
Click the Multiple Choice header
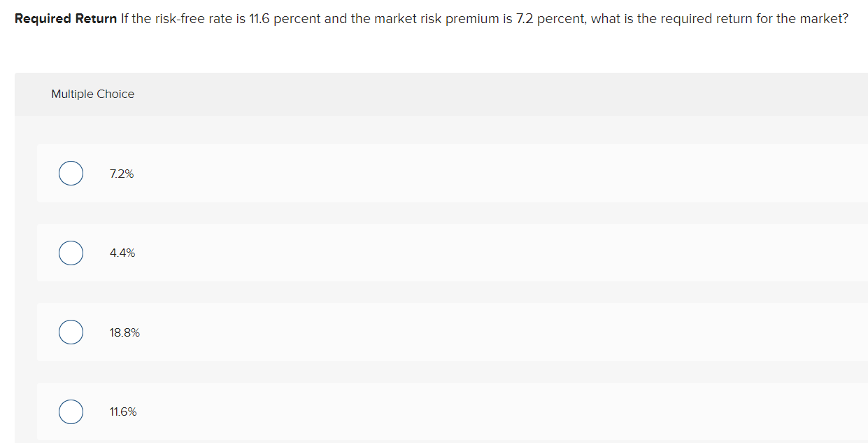92,94
